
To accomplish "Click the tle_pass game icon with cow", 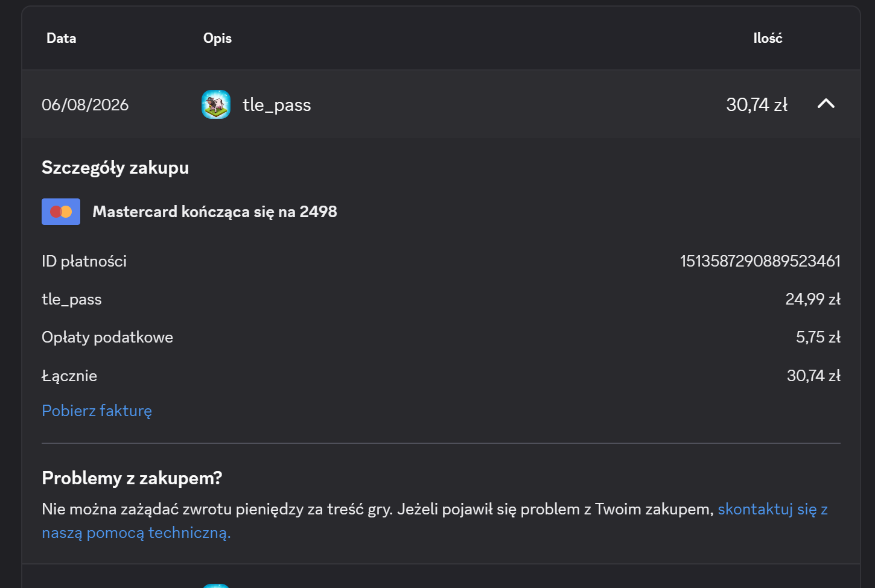I will 216,104.
